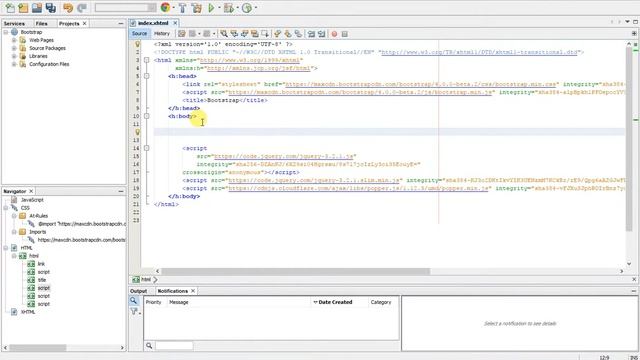
Task: Click the Notifications search input field
Action: click(x=174, y=346)
